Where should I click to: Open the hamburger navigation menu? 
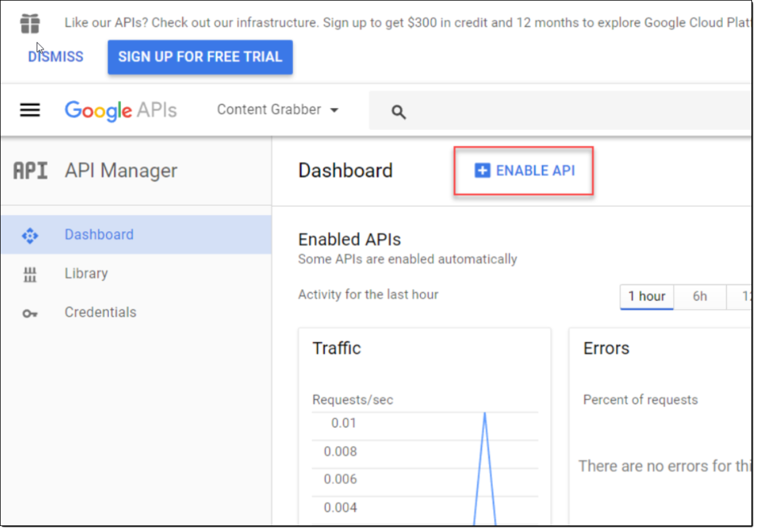tap(30, 110)
